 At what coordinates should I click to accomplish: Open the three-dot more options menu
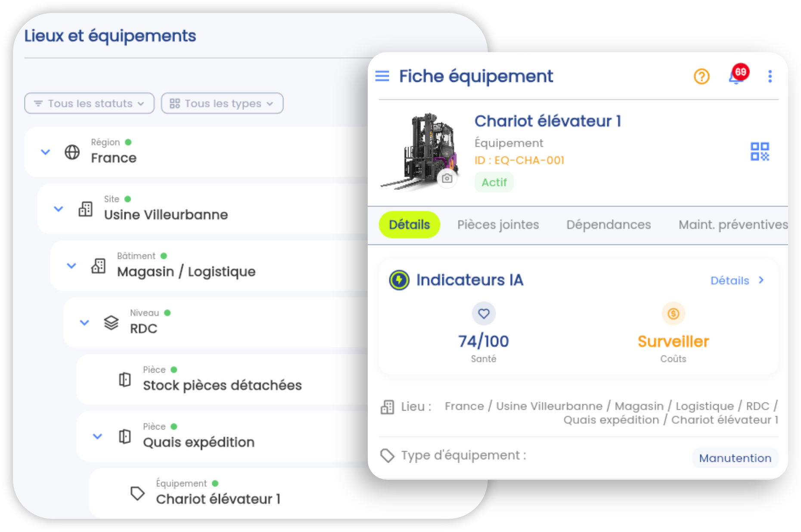click(770, 77)
